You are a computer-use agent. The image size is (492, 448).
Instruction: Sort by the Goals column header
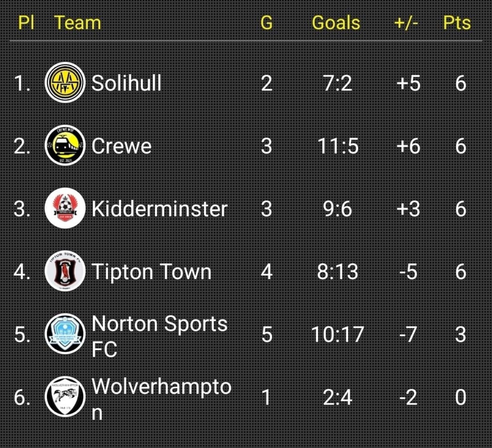[x=336, y=23]
